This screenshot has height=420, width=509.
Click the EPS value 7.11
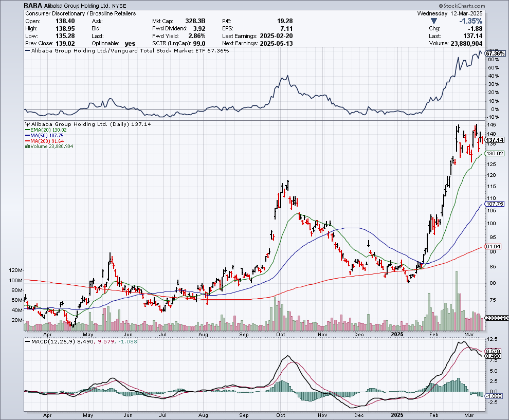pos(287,29)
